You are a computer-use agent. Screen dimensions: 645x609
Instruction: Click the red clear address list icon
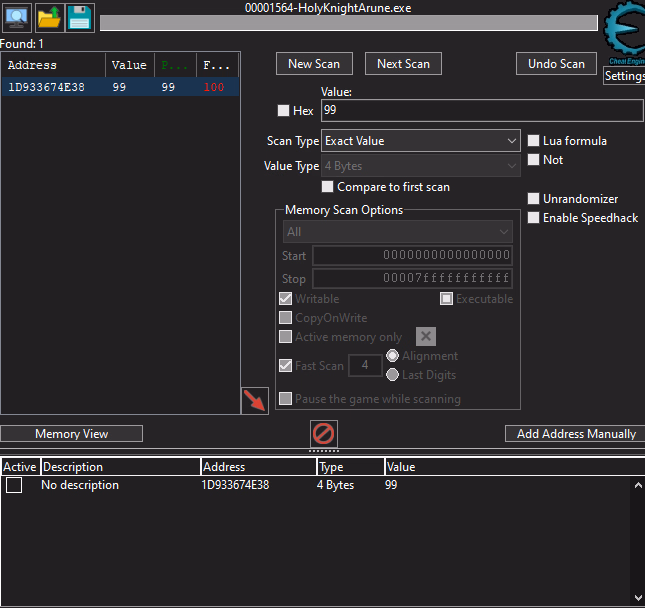[324, 434]
